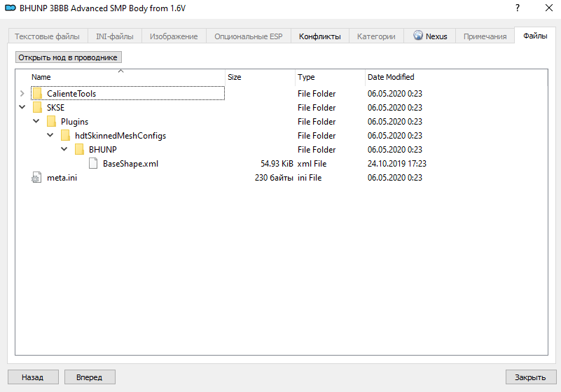This screenshot has height=392, width=561.
Task: Click Открыть мод в проводнике button
Action: (x=69, y=57)
